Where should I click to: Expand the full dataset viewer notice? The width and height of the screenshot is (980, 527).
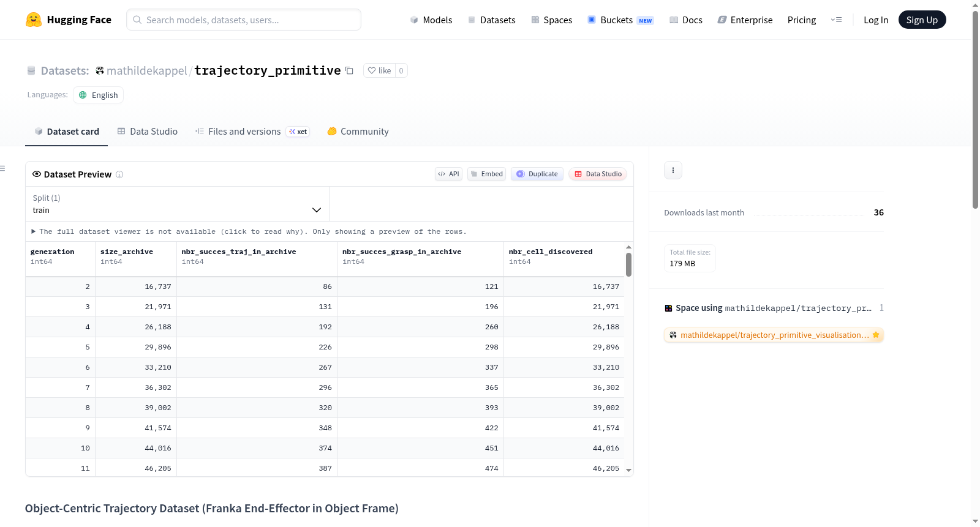[x=249, y=231]
